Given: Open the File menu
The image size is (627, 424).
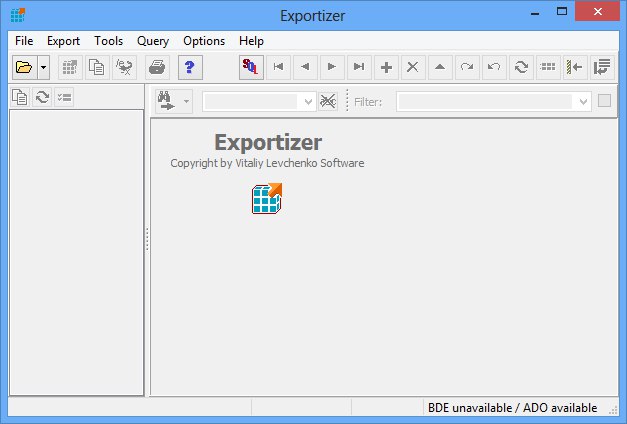Looking at the screenshot, I should click(x=24, y=41).
